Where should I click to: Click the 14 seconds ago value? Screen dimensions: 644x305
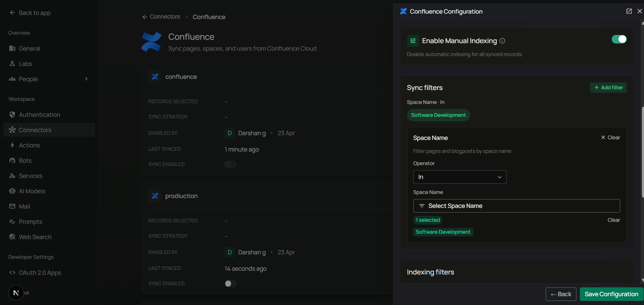point(245,269)
